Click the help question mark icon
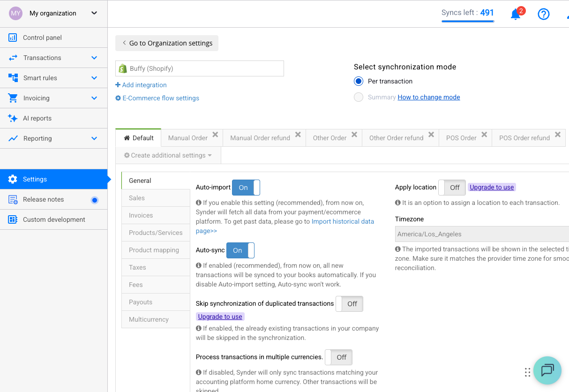Viewport: 569px width, 392px height. [543, 14]
